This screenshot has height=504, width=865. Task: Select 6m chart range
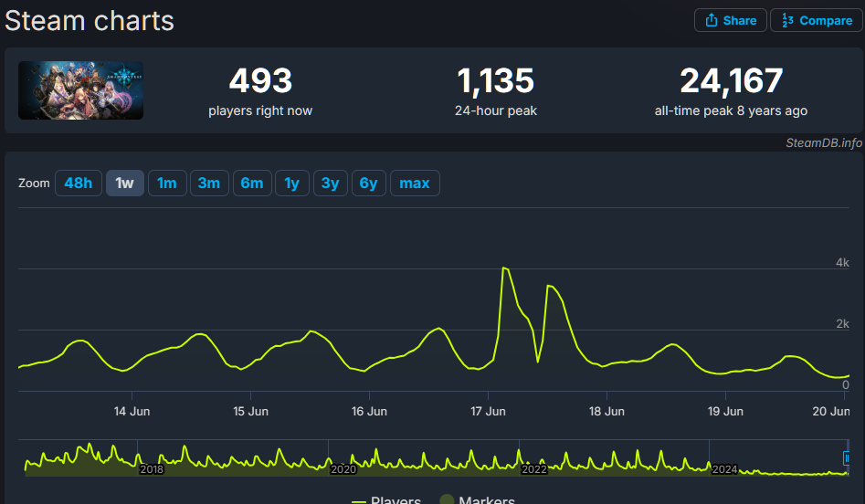click(x=252, y=184)
